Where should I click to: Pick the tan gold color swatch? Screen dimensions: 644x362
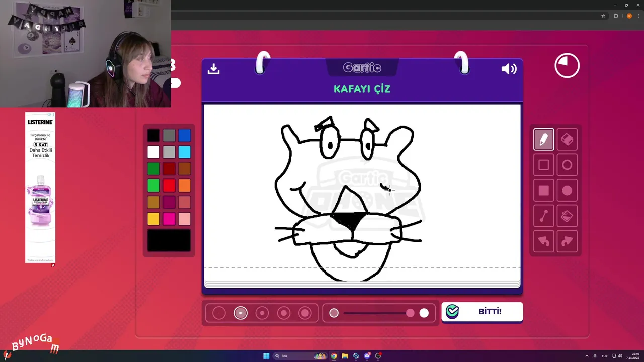pyautogui.click(x=153, y=202)
